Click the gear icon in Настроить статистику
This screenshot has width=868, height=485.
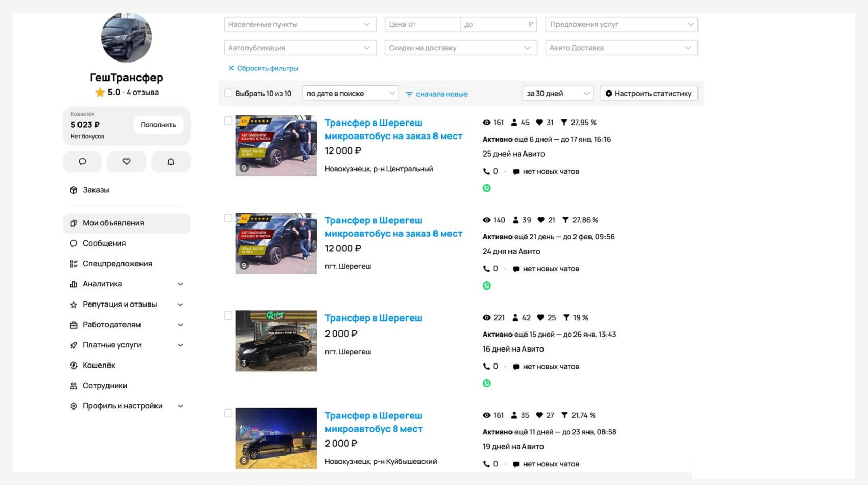pyautogui.click(x=609, y=94)
